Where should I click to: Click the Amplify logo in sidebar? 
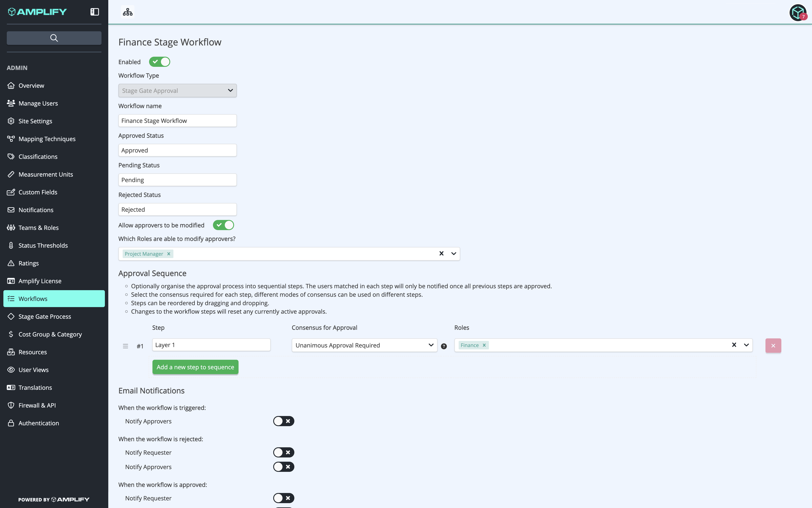pos(37,12)
